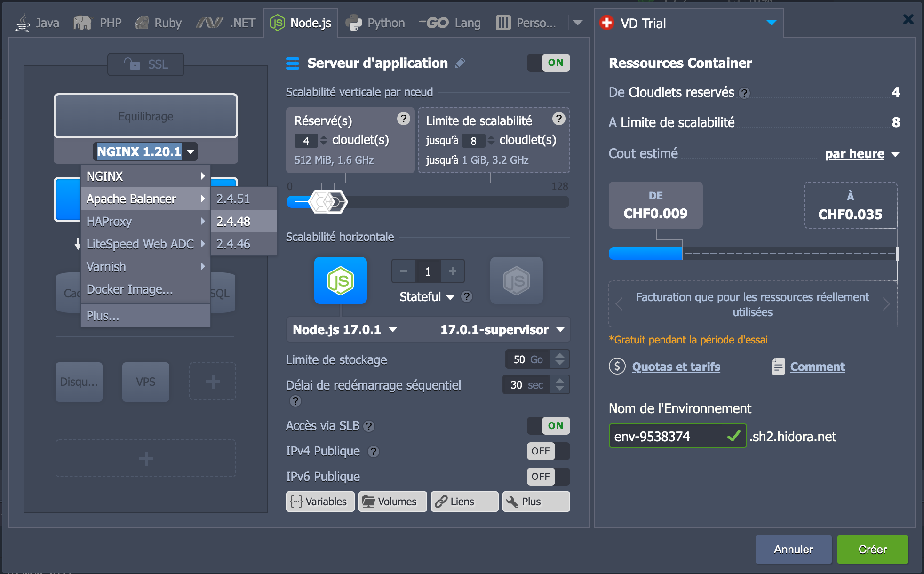Click the Ruby gem icon
This screenshot has height=574, width=924.
(x=142, y=23)
